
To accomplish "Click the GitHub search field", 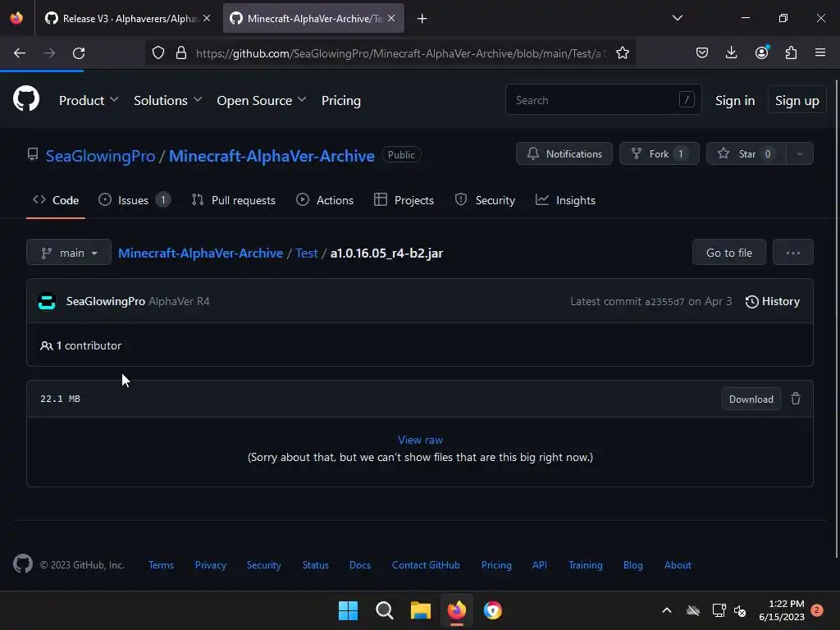I will 603,99.
